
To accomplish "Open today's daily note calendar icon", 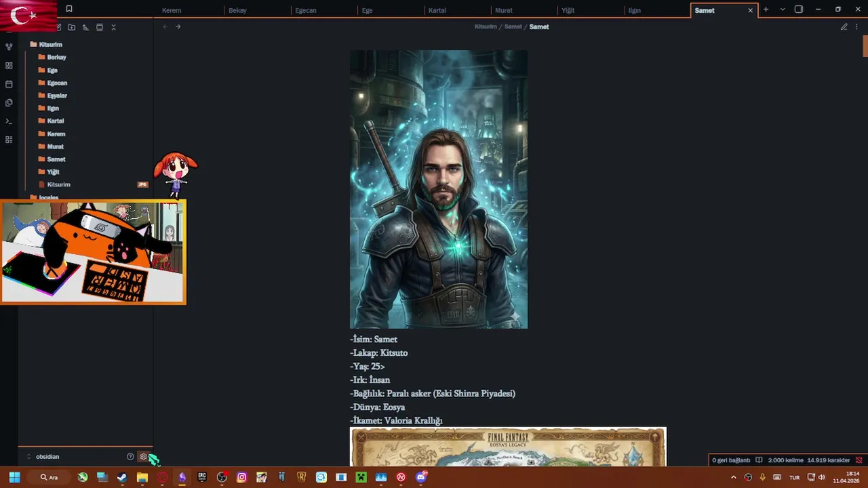I will pos(9,84).
